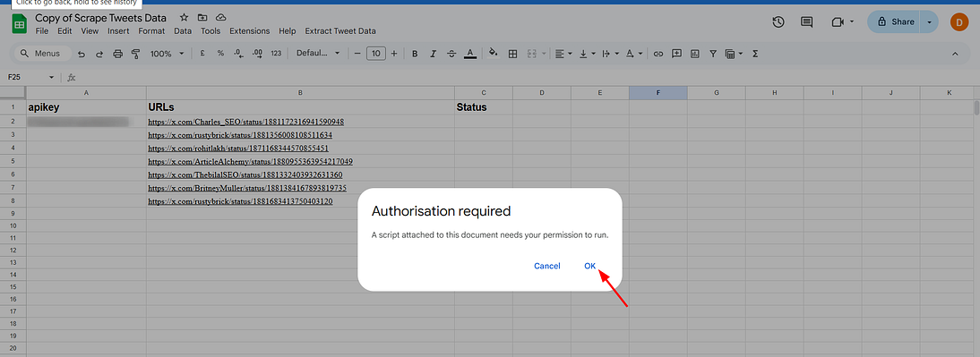The width and height of the screenshot is (980, 357).
Task: Insert a comment from toolbar
Action: [x=676, y=55]
